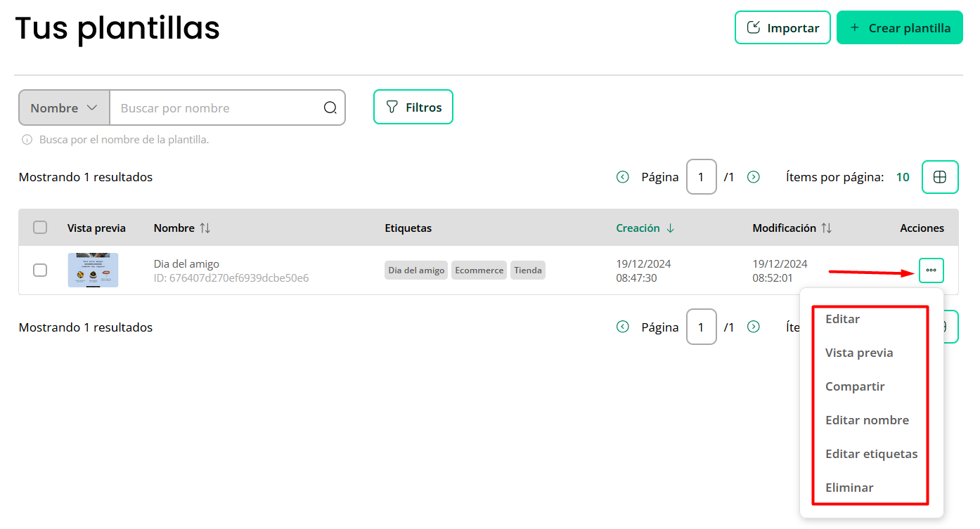Go to previous page in top pagination
Image resolution: width=980 pixels, height=529 pixels.
click(x=622, y=177)
